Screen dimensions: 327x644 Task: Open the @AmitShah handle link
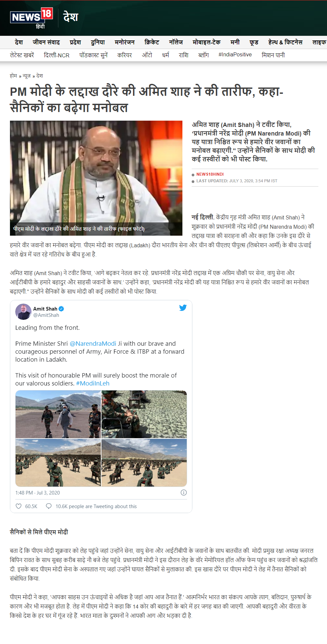[46, 315]
